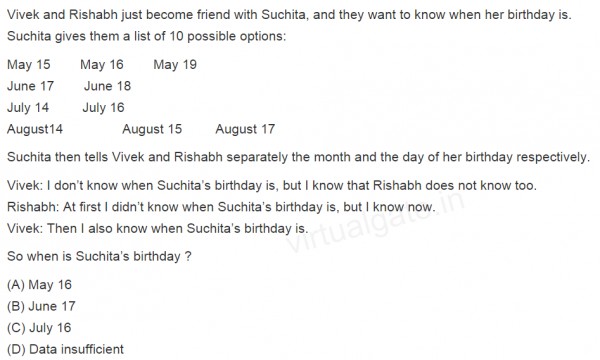The height and width of the screenshot is (360, 600).
Task: Select answer option (C) July 16
Action: (x=39, y=327)
